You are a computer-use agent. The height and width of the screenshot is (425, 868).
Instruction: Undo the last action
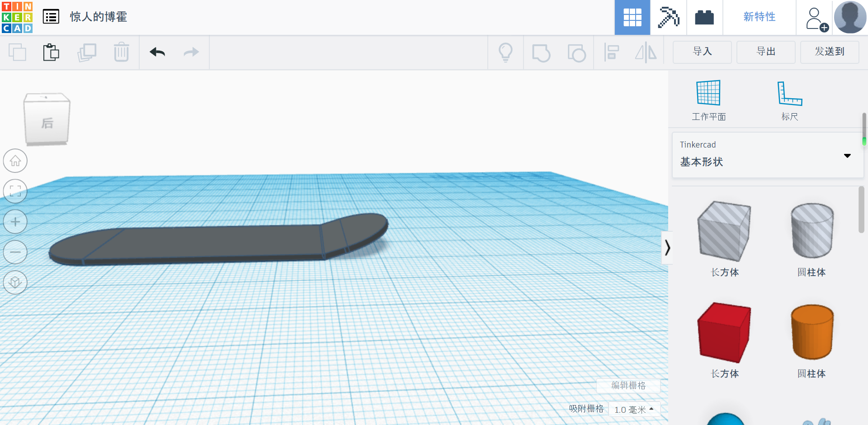(157, 52)
